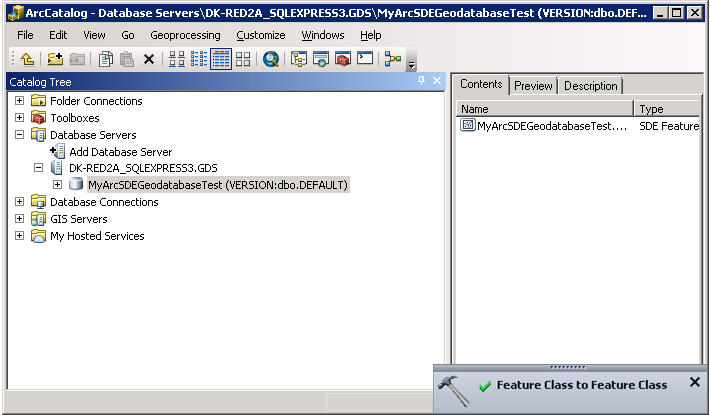710x415 pixels.
Task: Click the Name column header
Action: (545, 109)
